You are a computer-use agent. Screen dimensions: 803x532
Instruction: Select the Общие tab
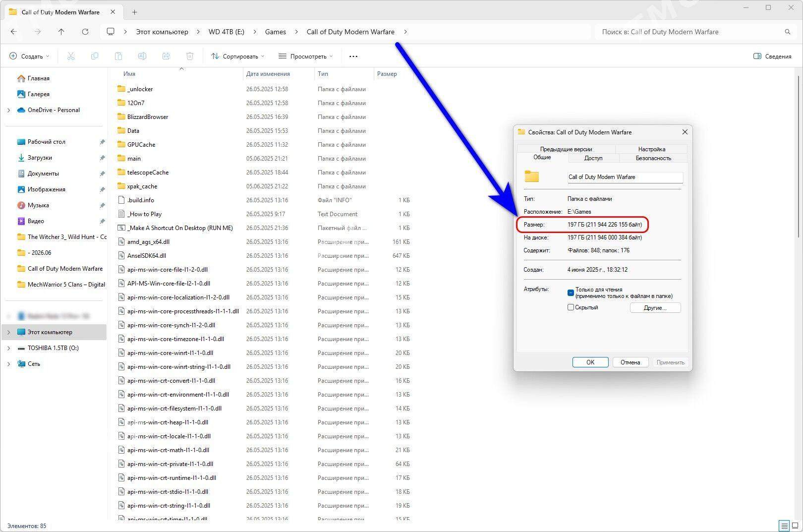click(542, 157)
